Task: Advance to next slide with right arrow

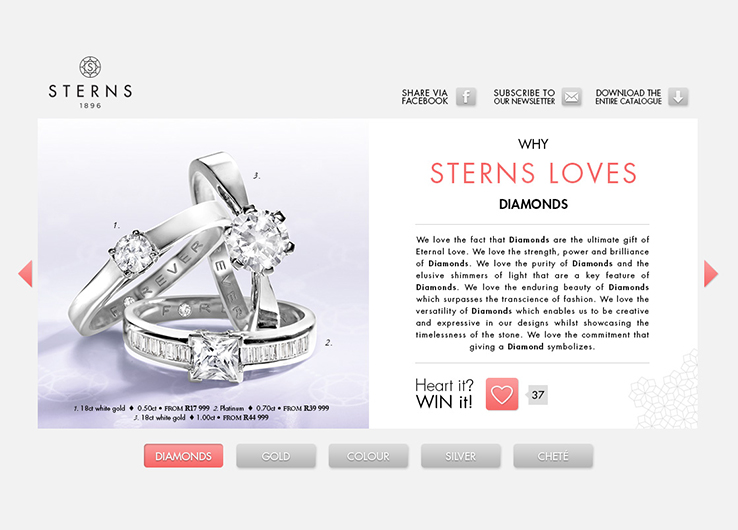Action: (711, 273)
